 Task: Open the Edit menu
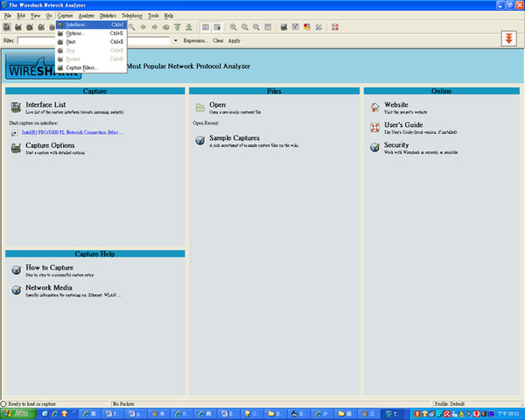(21, 16)
